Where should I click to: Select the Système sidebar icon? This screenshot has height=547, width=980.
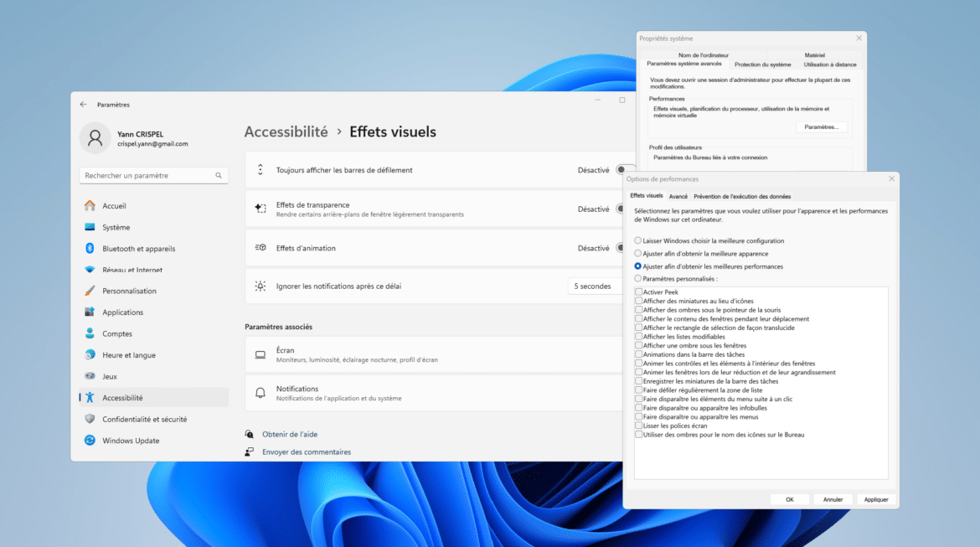[90, 227]
